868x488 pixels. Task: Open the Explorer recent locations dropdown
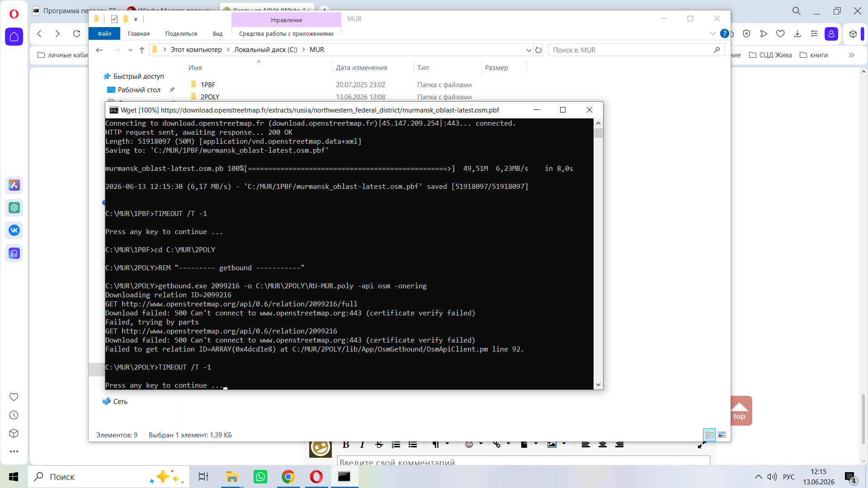[x=130, y=50]
